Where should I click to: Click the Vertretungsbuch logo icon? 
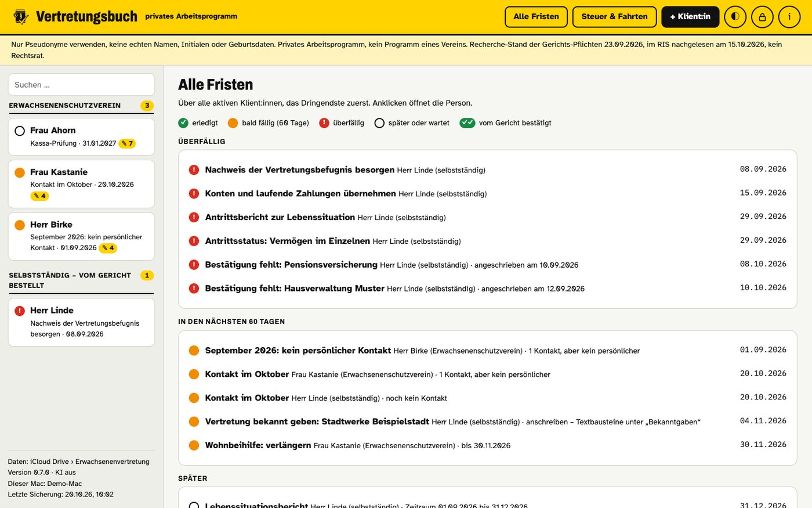pos(21,17)
